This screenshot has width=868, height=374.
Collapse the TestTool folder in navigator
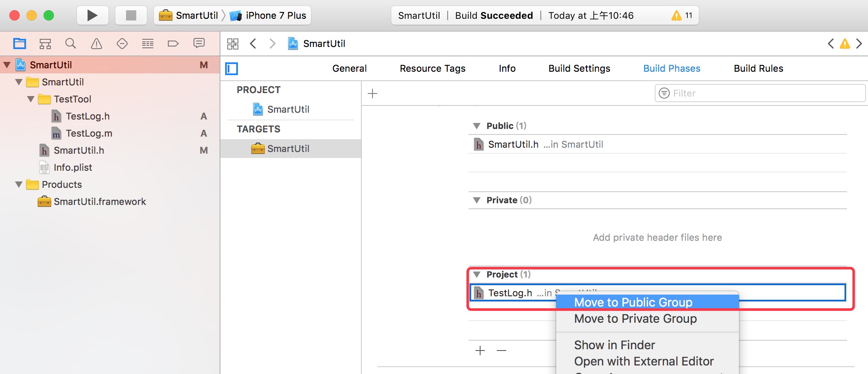31,99
